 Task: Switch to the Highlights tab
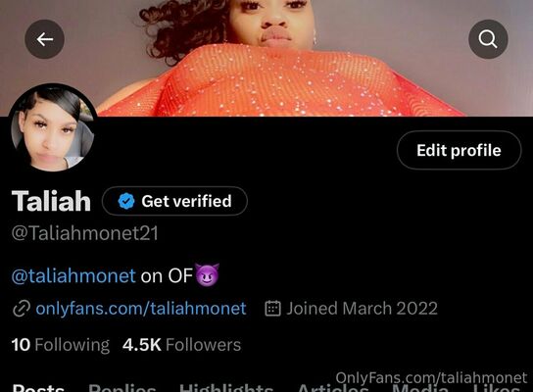pyautogui.click(x=226, y=387)
